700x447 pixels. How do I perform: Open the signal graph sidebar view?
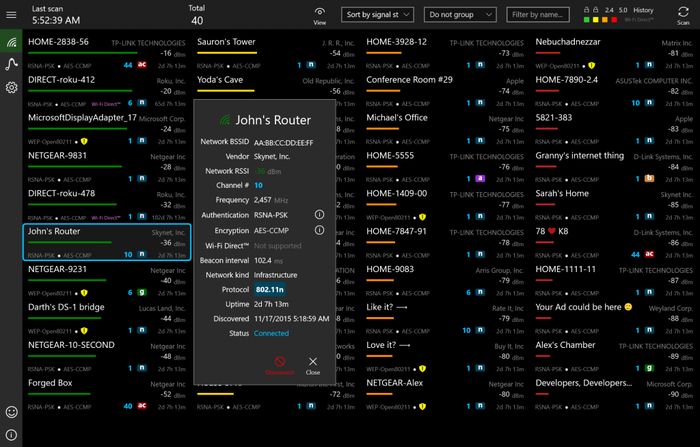point(11,65)
